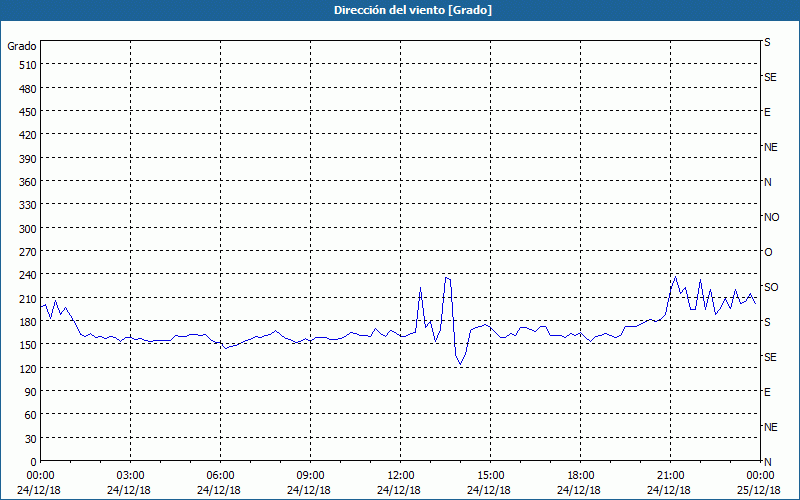Click the 480 degree axis label
Viewport: 800px width, 500px height.
29,88
